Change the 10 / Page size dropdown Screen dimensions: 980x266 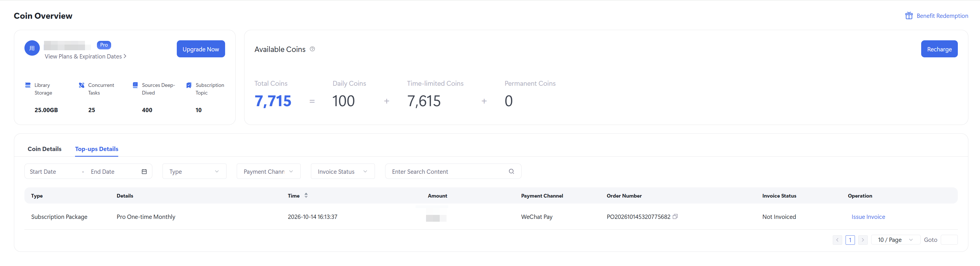(895, 240)
